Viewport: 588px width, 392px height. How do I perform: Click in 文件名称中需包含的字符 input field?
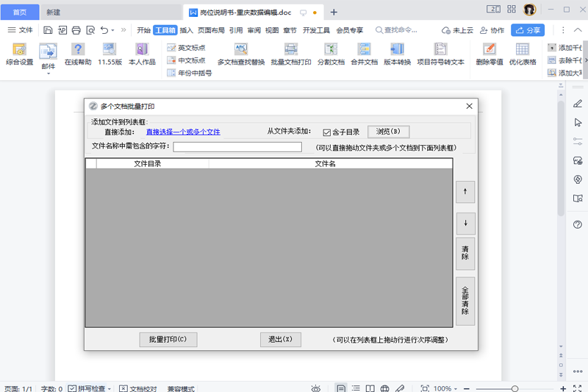click(x=237, y=146)
